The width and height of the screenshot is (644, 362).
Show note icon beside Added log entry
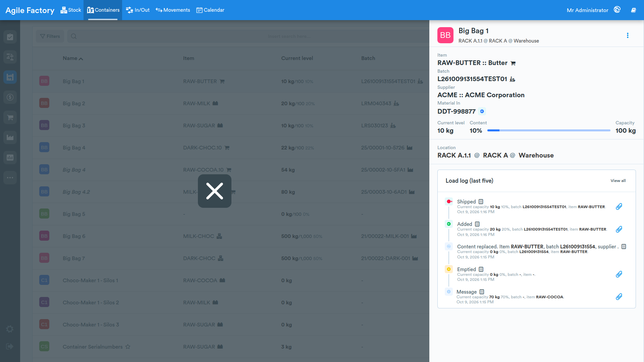(477, 224)
